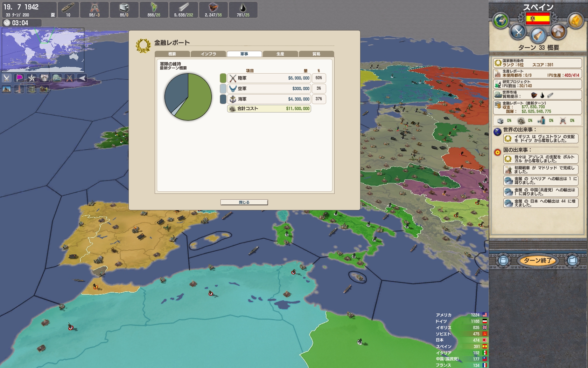Click the load game folder icon
Viewport: 588px width, 368px height.
(x=573, y=260)
